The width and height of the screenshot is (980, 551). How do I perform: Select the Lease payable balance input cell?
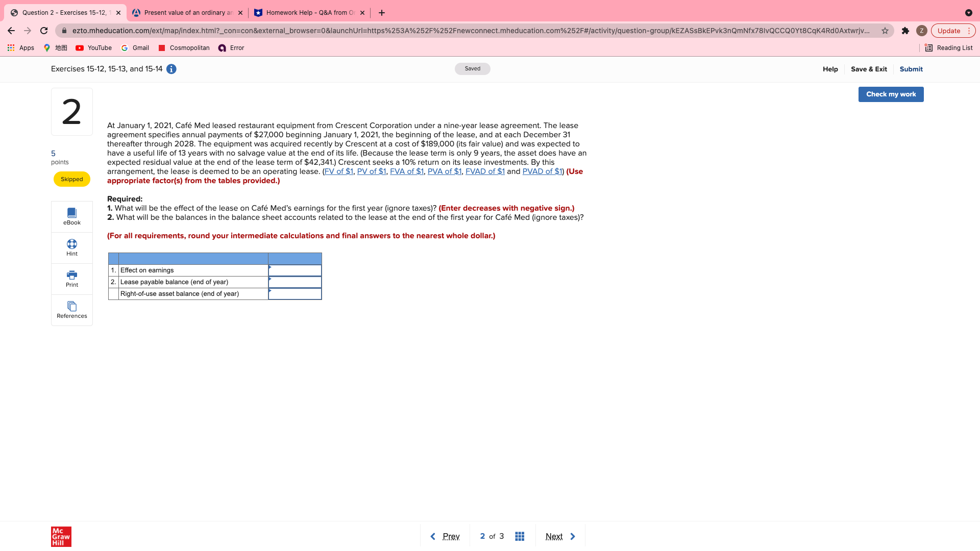point(295,282)
